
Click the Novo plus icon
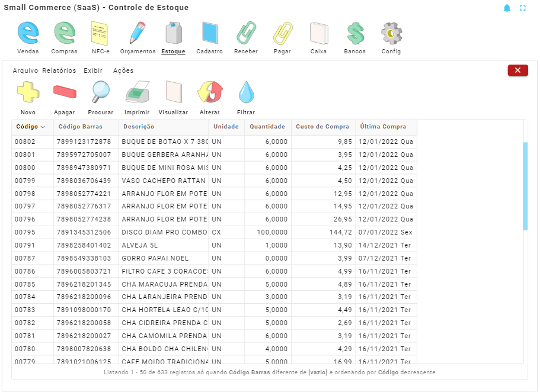(x=28, y=94)
